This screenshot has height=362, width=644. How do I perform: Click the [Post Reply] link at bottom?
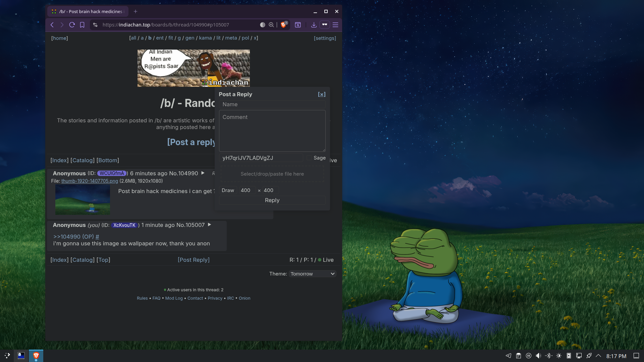pos(194,260)
